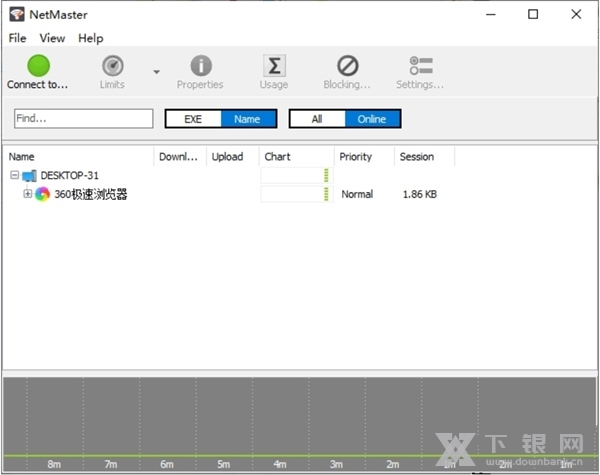Sort by the Download column header

180,157
